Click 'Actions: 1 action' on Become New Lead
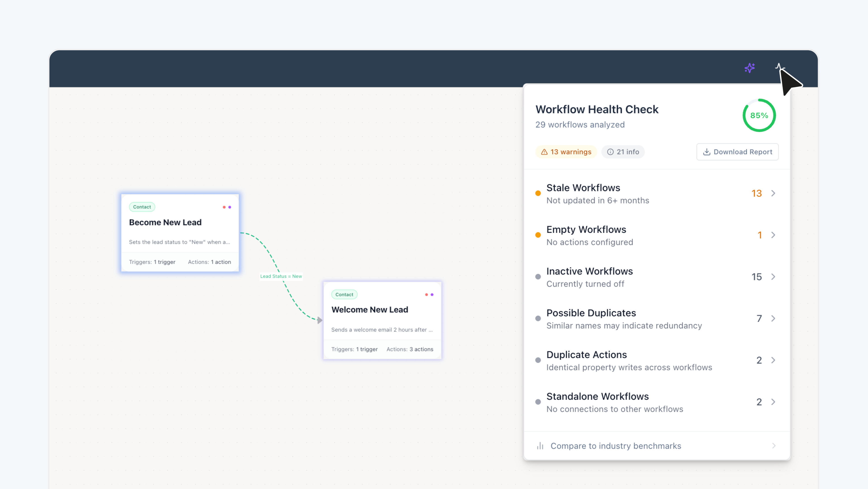 [209, 262]
